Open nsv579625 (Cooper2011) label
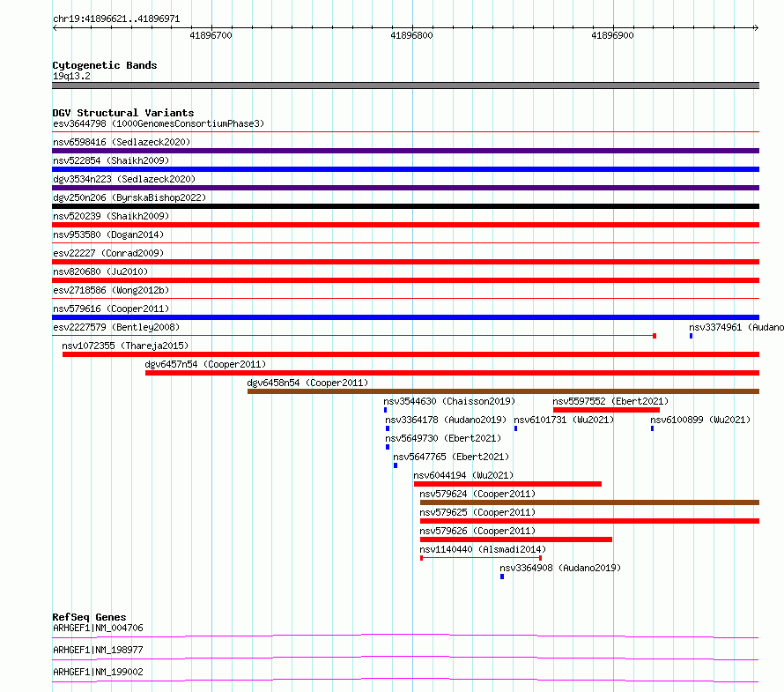This screenshot has width=784, height=692. (x=477, y=512)
